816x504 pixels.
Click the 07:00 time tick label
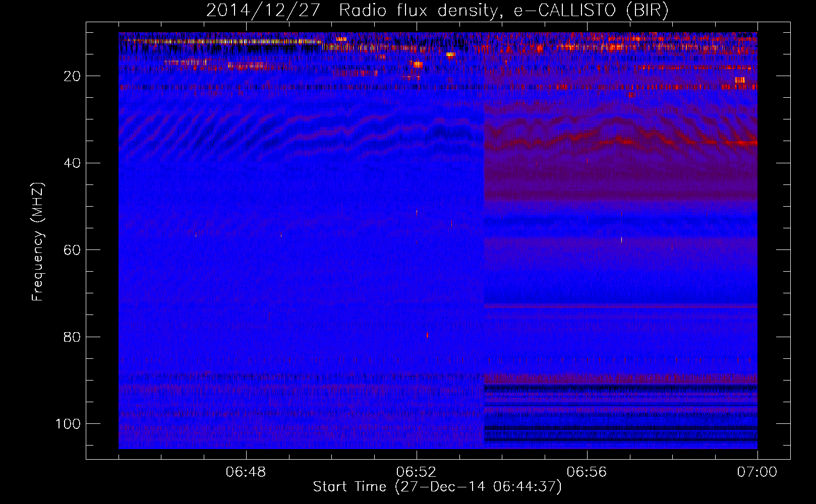pos(757,472)
